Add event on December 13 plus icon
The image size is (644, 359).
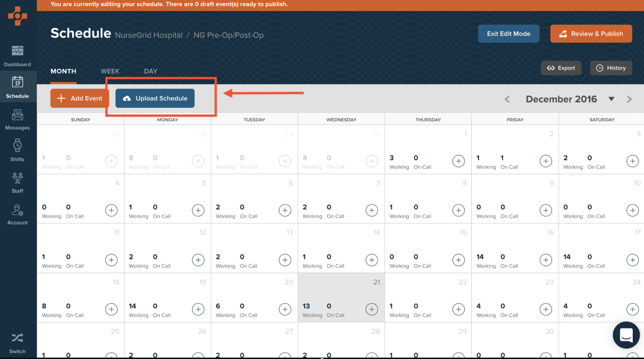tap(285, 260)
